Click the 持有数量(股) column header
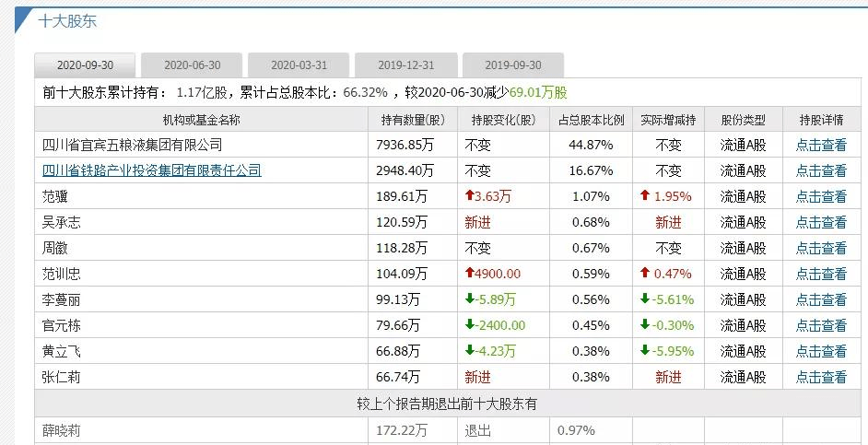 point(413,120)
